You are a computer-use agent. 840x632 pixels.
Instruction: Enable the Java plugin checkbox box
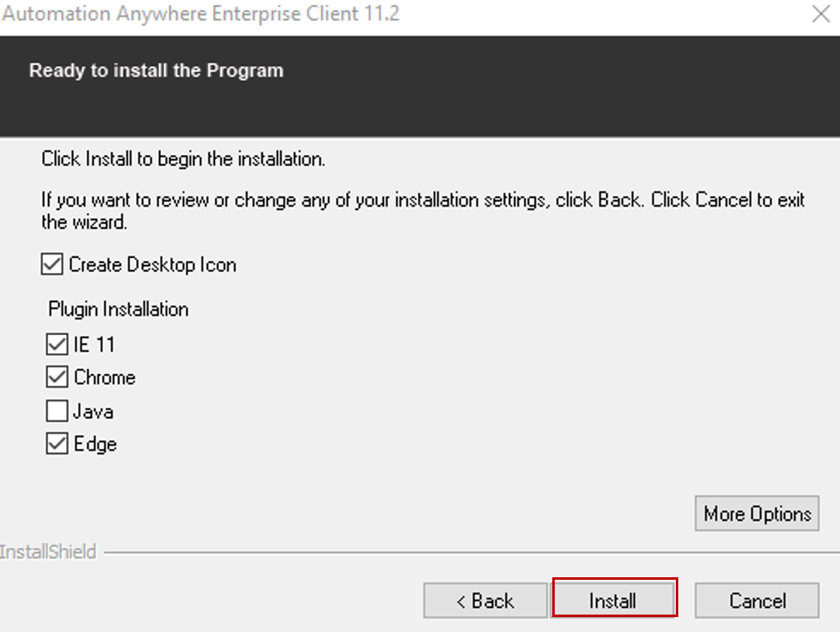[x=57, y=411]
